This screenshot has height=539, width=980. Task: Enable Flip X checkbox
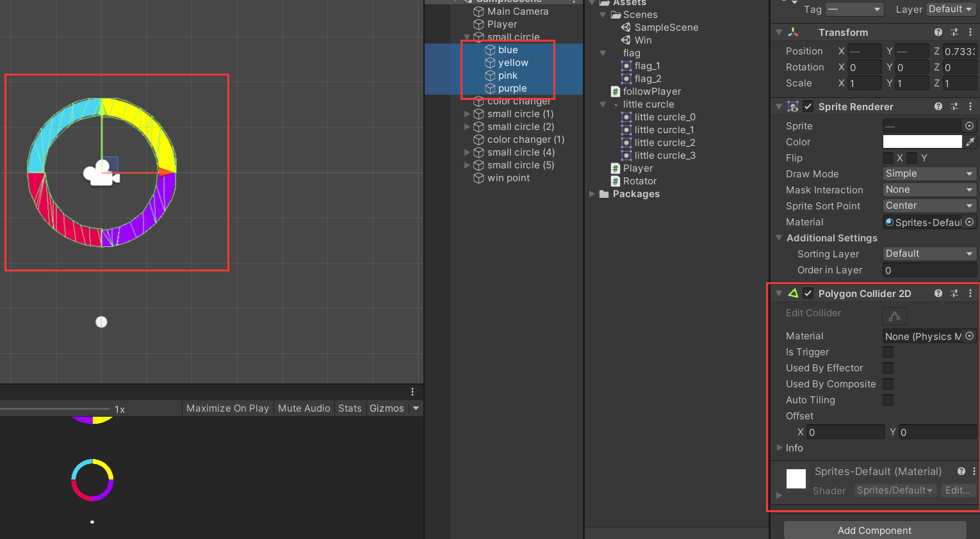(x=888, y=158)
